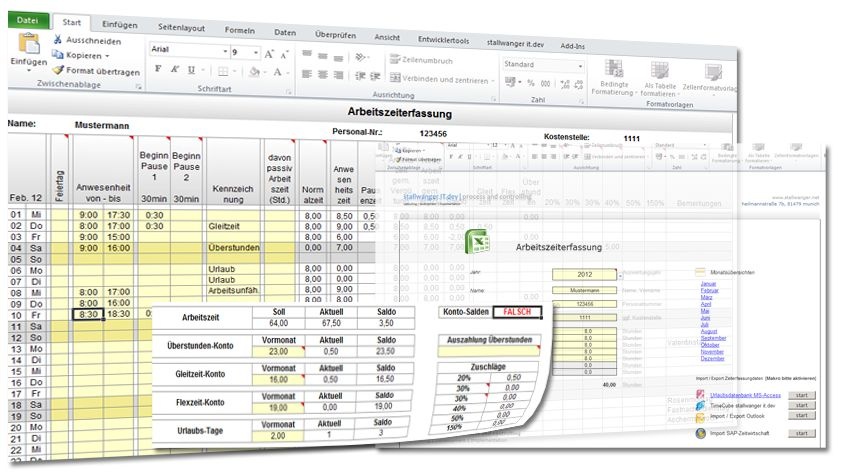Select the cell containing 8:30
This screenshot has height=474, width=861.
tap(88, 315)
